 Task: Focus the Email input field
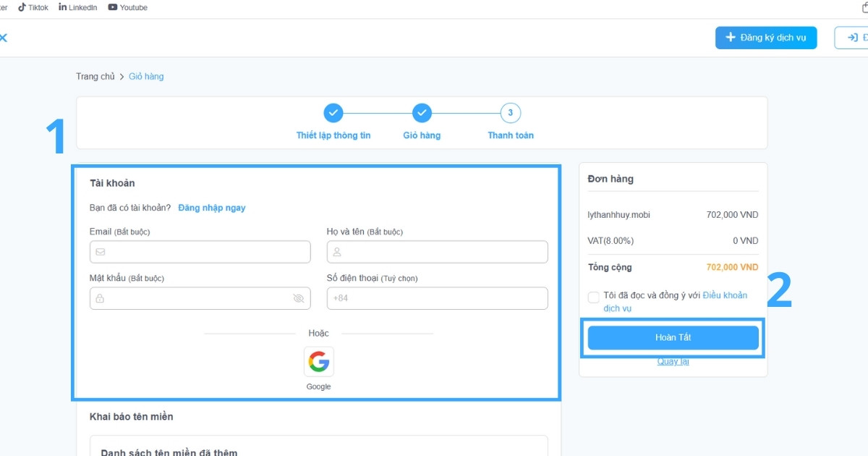206,252
